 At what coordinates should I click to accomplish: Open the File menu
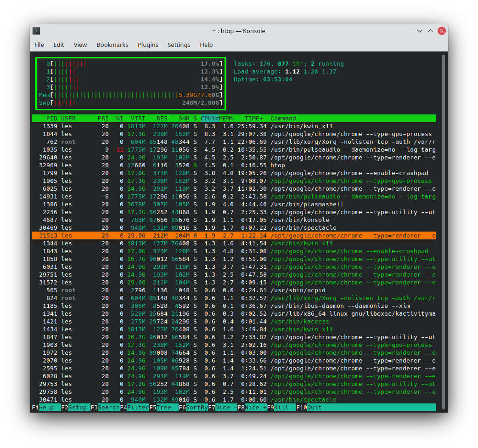click(x=39, y=45)
